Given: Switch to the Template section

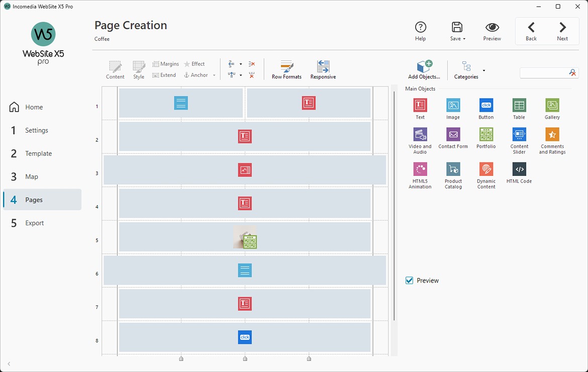Looking at the screenshot, I should pos(38,153).
